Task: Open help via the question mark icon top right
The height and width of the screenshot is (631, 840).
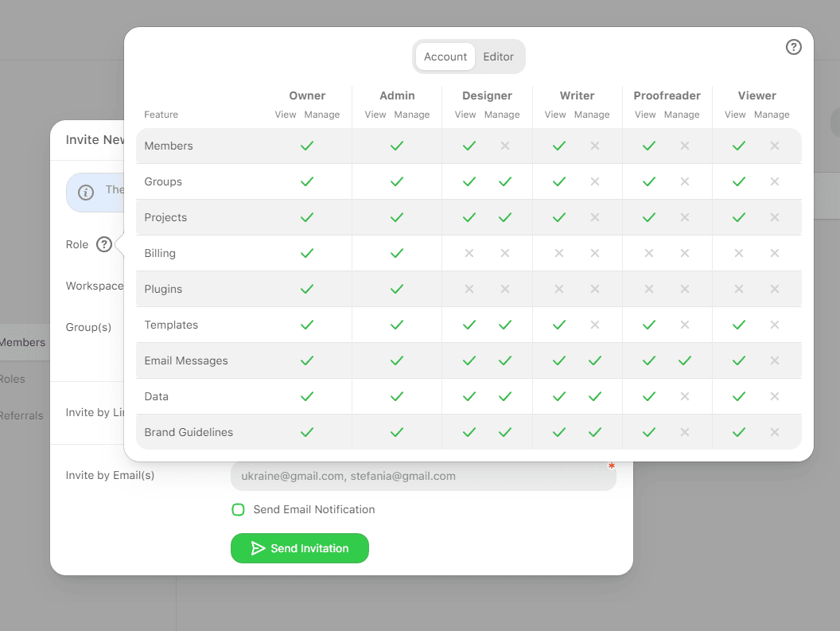Action: click(793, 47)
